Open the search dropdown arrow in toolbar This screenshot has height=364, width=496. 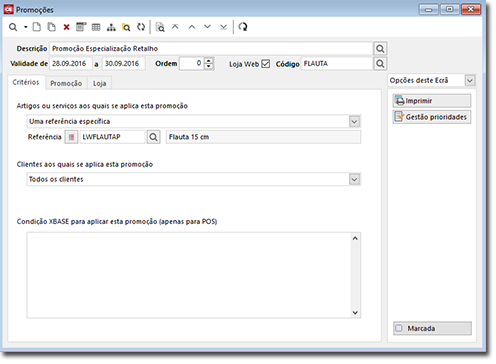click(25, 27)
